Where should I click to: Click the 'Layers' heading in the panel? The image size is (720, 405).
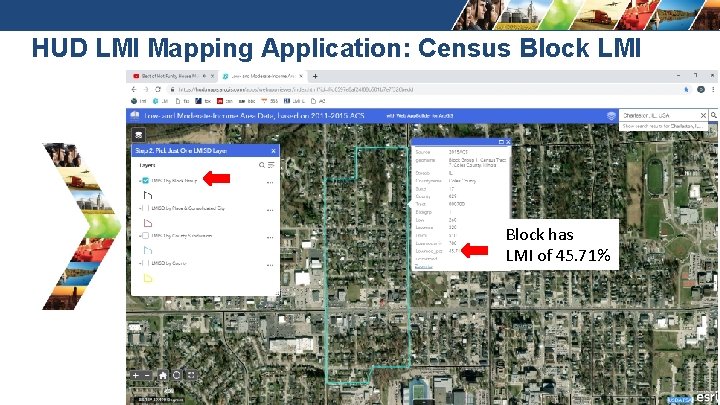[x=147, y=165]
